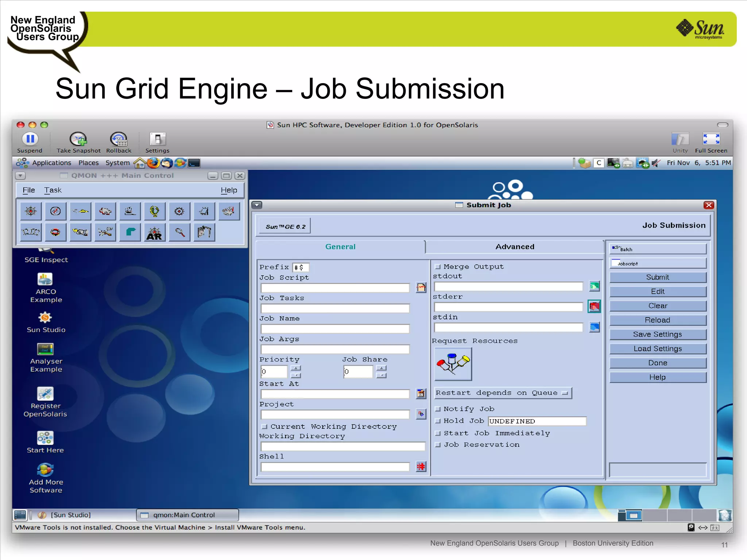Click the Submit button
The height and width of the screenshot is (560, 747).
[x=658, y=277]
